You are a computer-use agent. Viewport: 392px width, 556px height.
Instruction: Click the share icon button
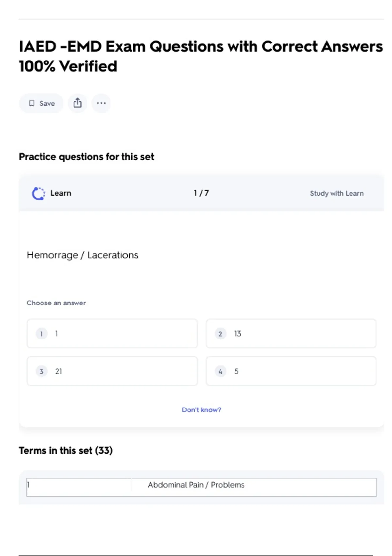tap(77, 103)
